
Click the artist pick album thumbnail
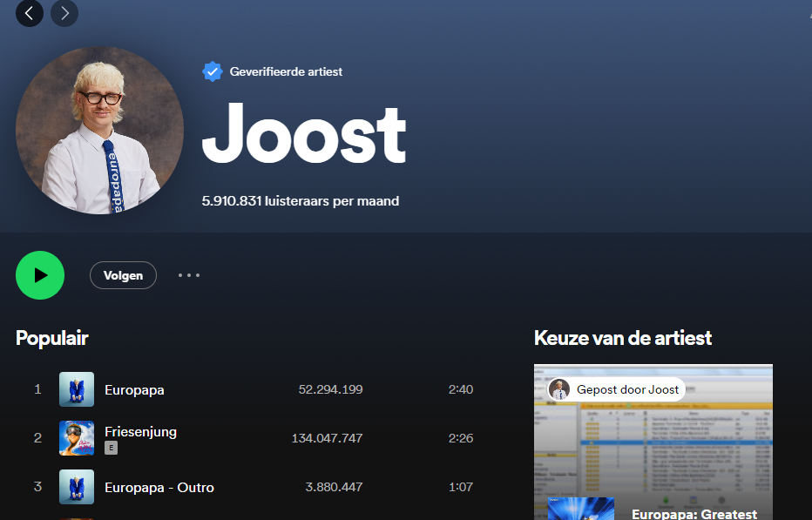[581, 509]
